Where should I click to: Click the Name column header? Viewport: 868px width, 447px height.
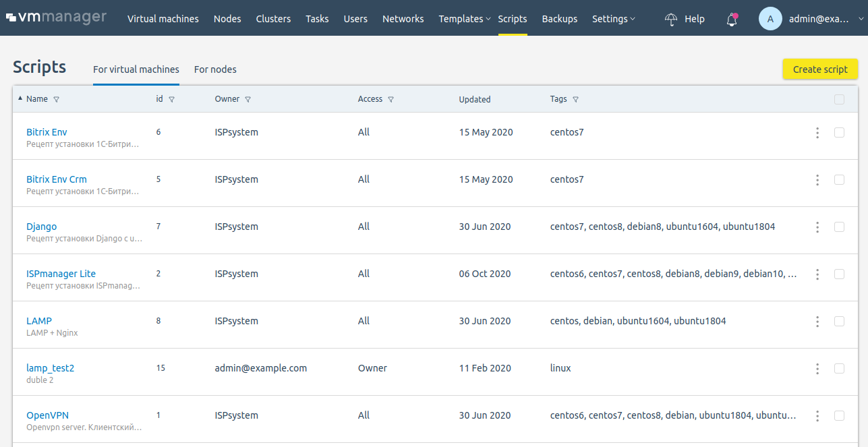pyautogui.click(x=37, y=99)
